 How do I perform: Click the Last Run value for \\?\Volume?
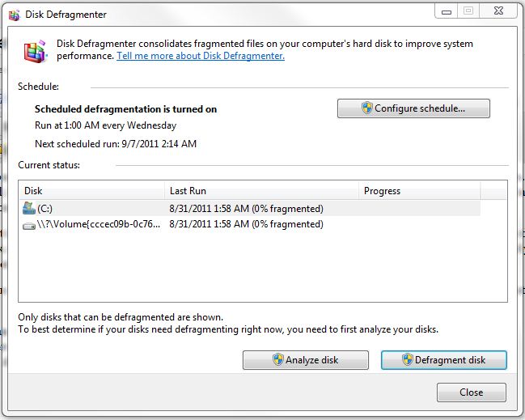click(x=246, y=224)
